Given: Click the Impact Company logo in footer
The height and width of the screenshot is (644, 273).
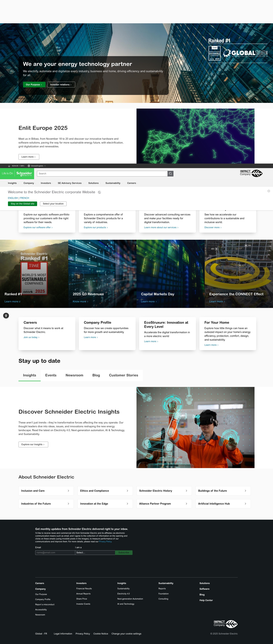Looking at the screenshot, I should point(226,624).
